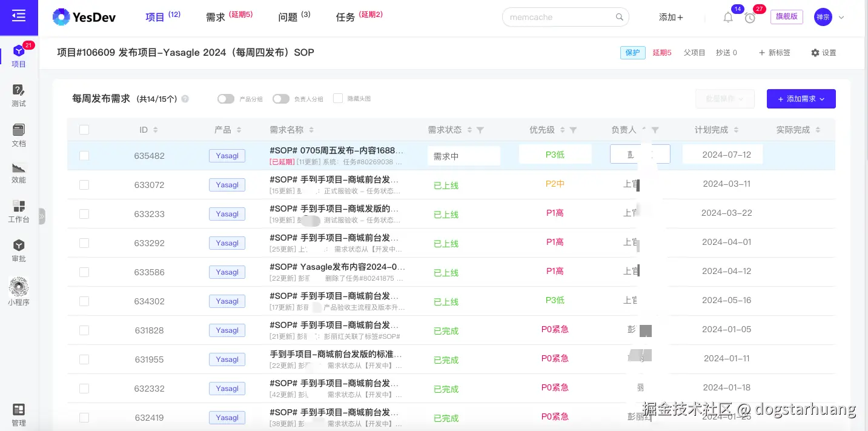Viewport: 868px width, 431px height.
Task: Click the YesDev logo
Action: 84,17
